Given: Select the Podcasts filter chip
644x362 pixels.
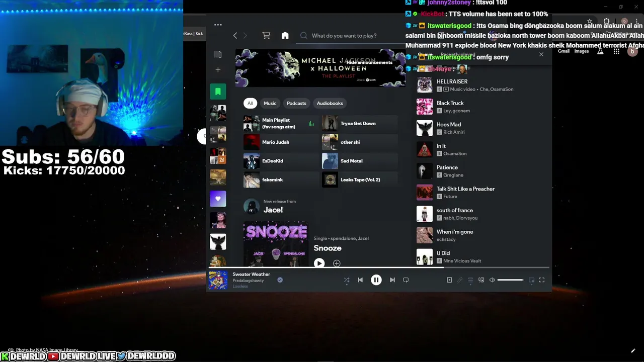Looking at the screenshot, I should 296,103.
